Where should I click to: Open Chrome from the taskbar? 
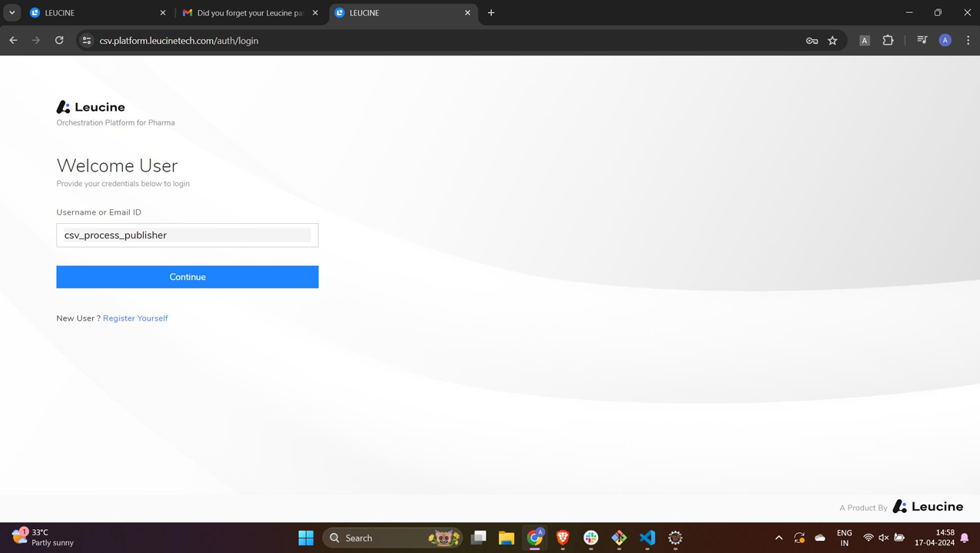pos(535,538)
